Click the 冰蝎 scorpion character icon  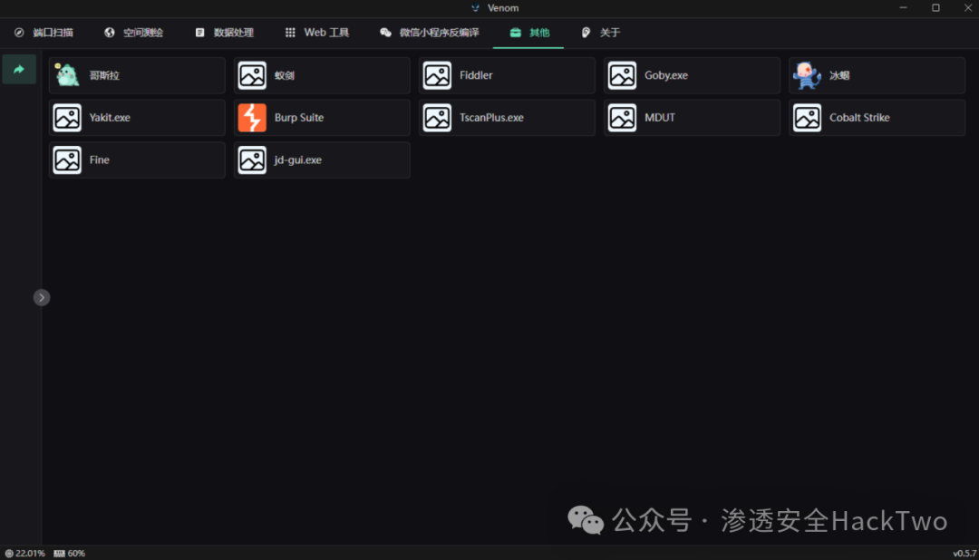pos(807,75)
